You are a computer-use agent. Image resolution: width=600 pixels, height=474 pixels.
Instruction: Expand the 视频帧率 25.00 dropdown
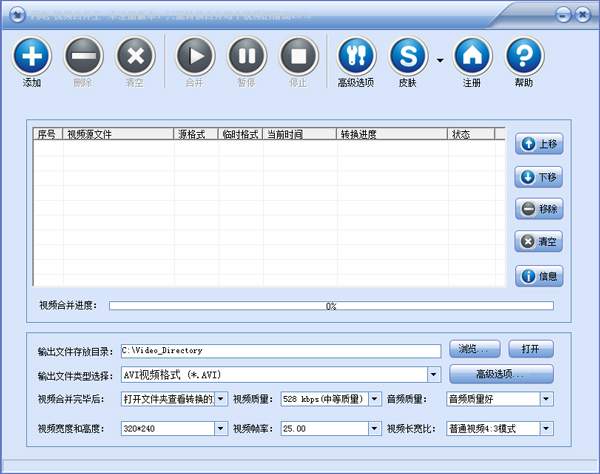pos(375,428)
